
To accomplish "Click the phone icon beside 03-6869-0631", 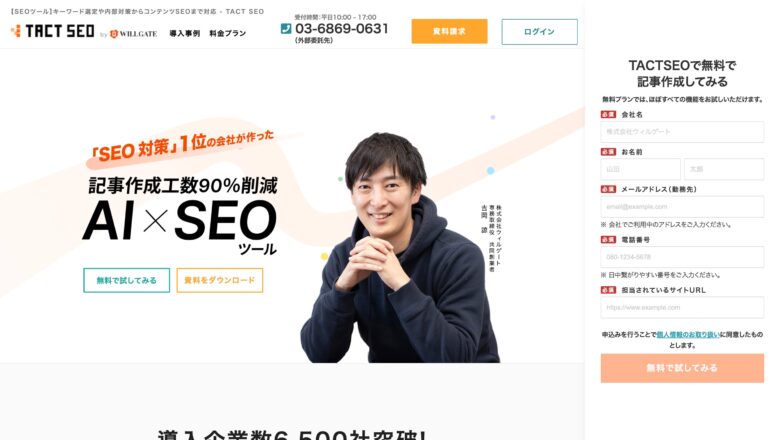I will [x=286, y=29].
